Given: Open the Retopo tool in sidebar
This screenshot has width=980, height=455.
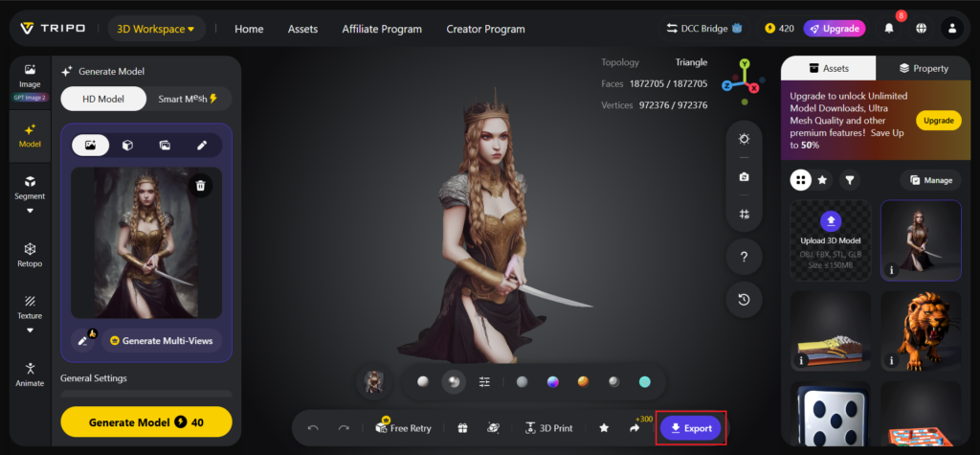Looking at the screenshot, I should tap(30, 255).
